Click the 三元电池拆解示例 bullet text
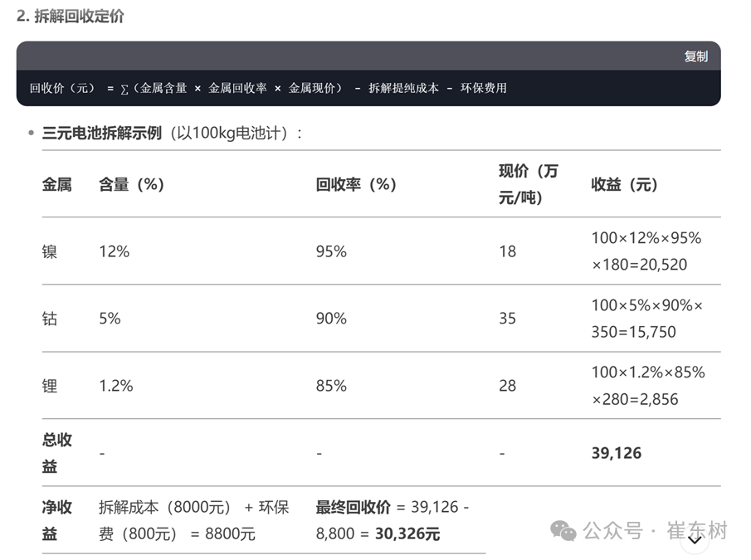The height and width of the screenshot is (560, 751). [101, 133]
